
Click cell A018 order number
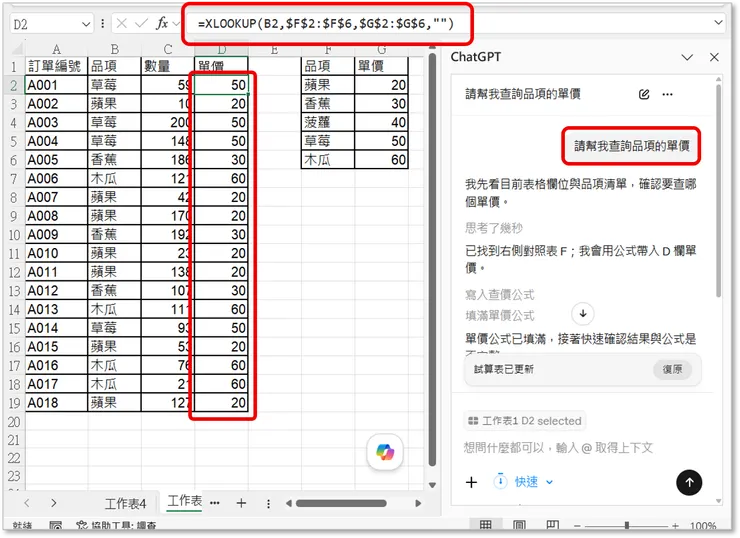pyautogui.click(x=56, y=403)
